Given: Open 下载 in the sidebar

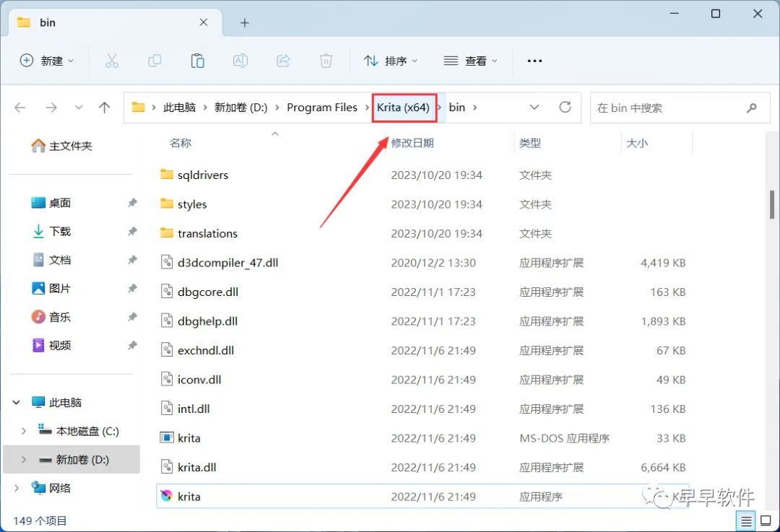Looking at the screenshot, I should [x=51, y=231].
